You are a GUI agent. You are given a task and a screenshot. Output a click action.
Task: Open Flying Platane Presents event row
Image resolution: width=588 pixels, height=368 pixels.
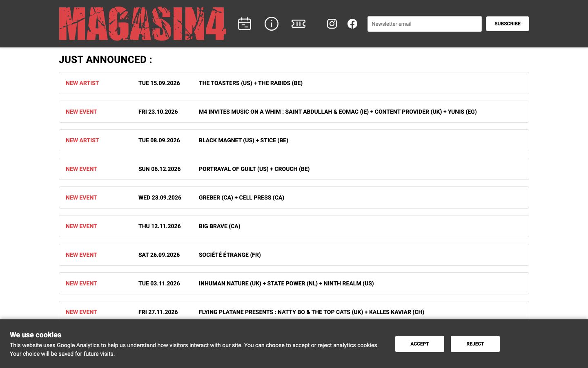294,310
